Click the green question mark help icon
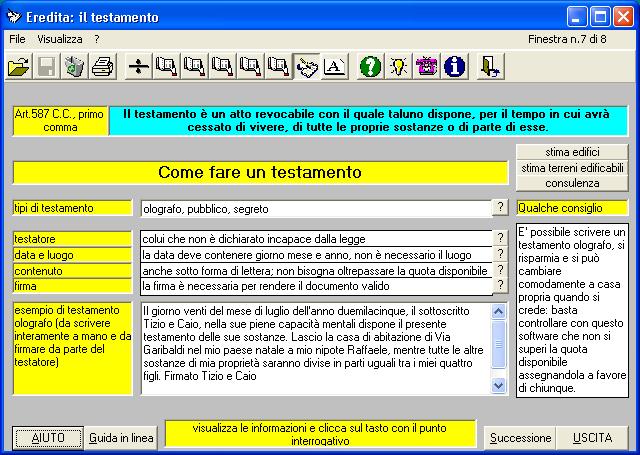 pyautogui.click(x=369, y=67)
